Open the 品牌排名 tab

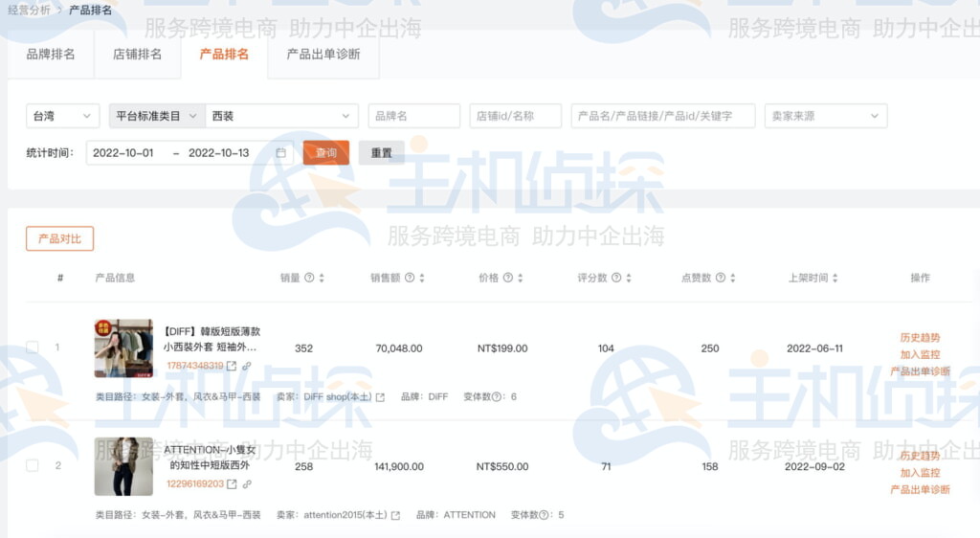tap(51, 55)
